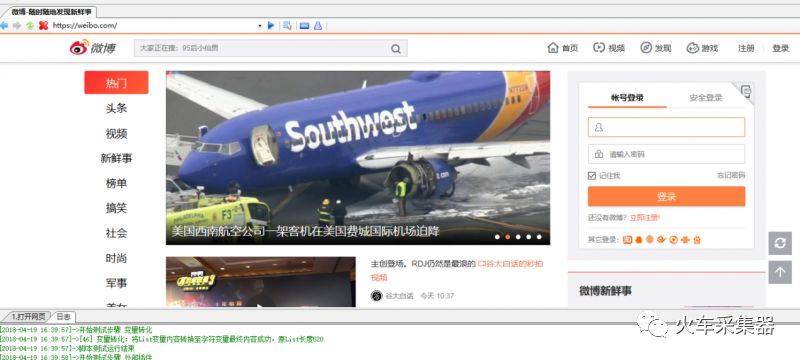Switch to the 安全登录 tab
Image resolution: width=800 pixels, height=360 pixels.
tap(706, 98)
